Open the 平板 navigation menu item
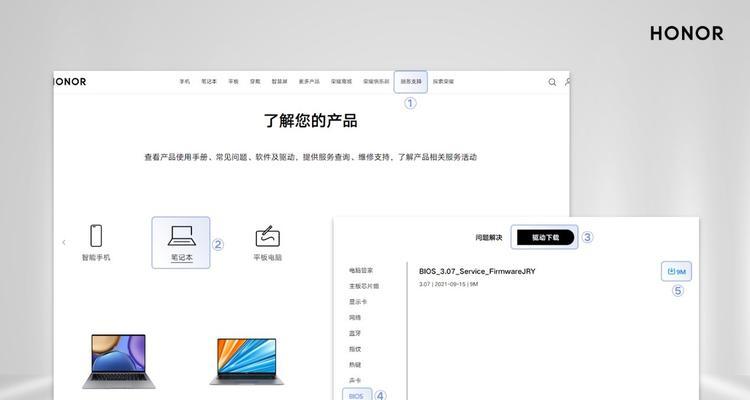Screen dimensions: 750x400 pos(233,82)
